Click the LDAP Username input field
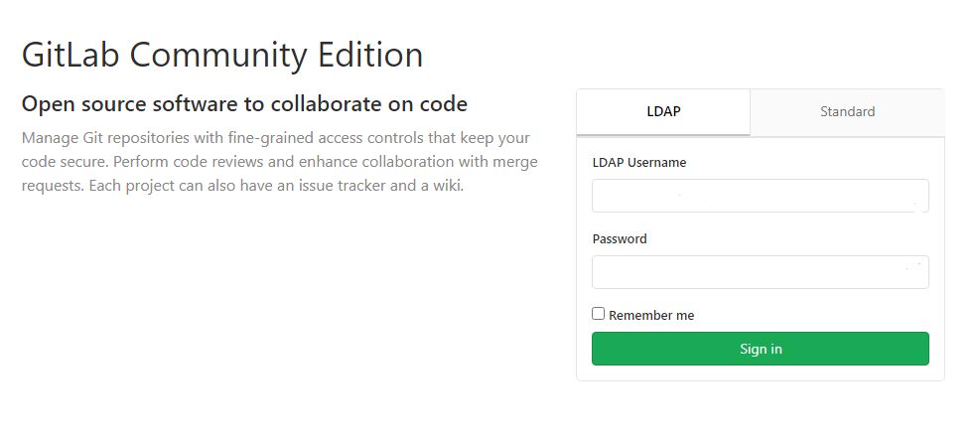Viewport: 980px width, 442px height. click(760, 196)
